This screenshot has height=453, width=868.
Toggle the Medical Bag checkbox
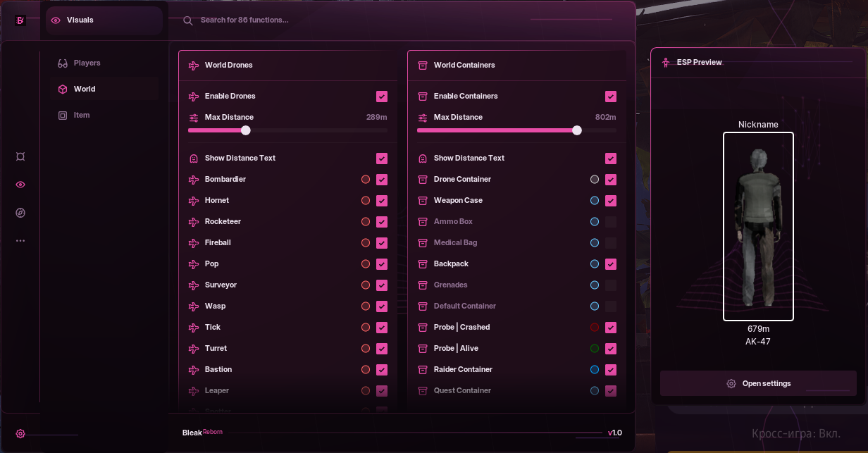pos(611,243)
